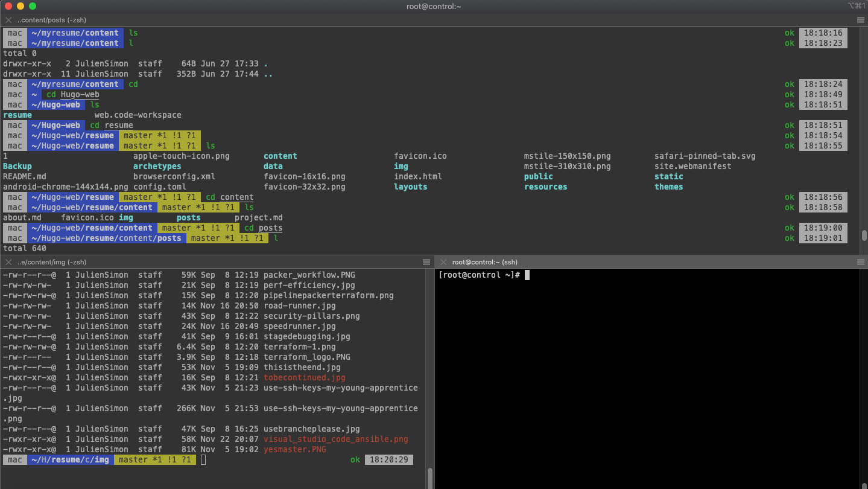Close the ..e/content/img zsh pane
Screen dimensions: 868x489
coord(8,262)
